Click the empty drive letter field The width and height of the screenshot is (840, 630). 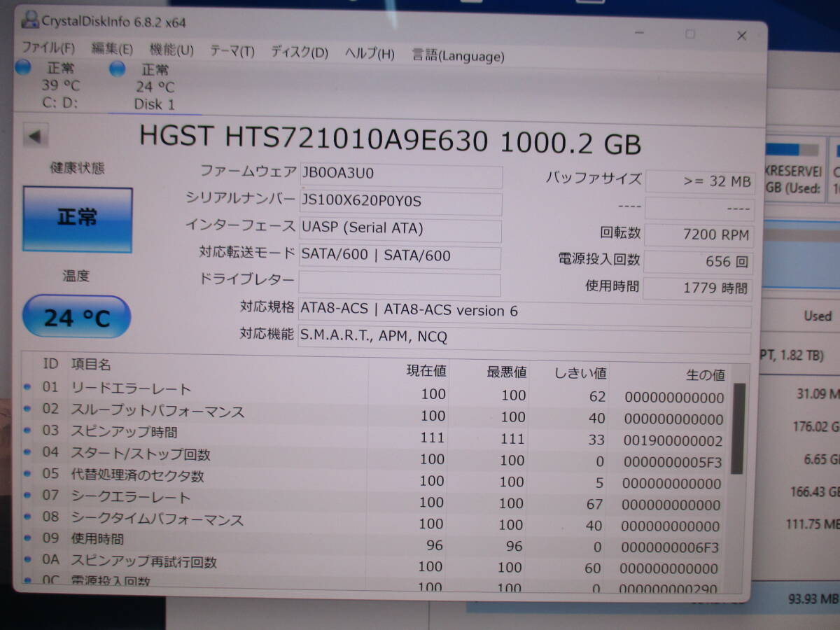[x=400, y=285]
